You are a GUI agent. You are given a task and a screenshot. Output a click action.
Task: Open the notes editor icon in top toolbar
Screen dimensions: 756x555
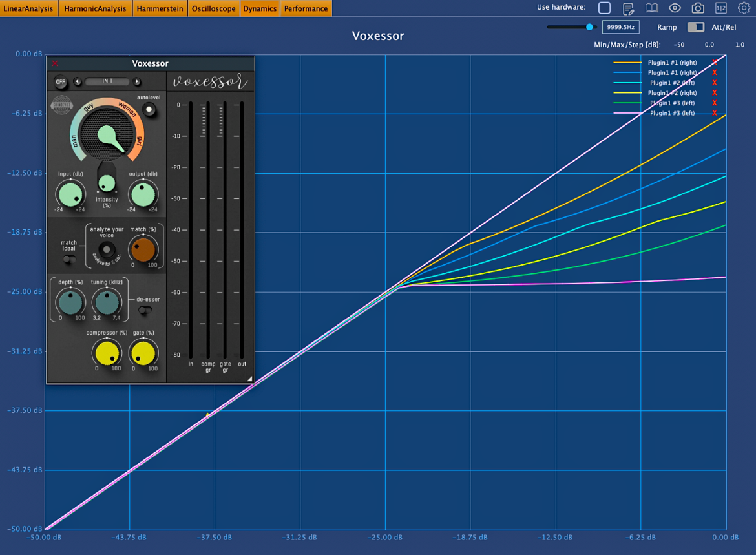[x=628, y=8]
